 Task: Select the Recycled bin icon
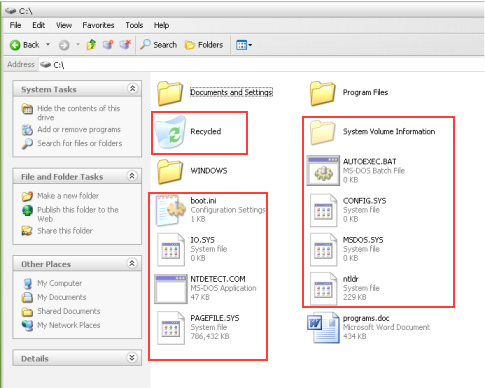point(171,132)
